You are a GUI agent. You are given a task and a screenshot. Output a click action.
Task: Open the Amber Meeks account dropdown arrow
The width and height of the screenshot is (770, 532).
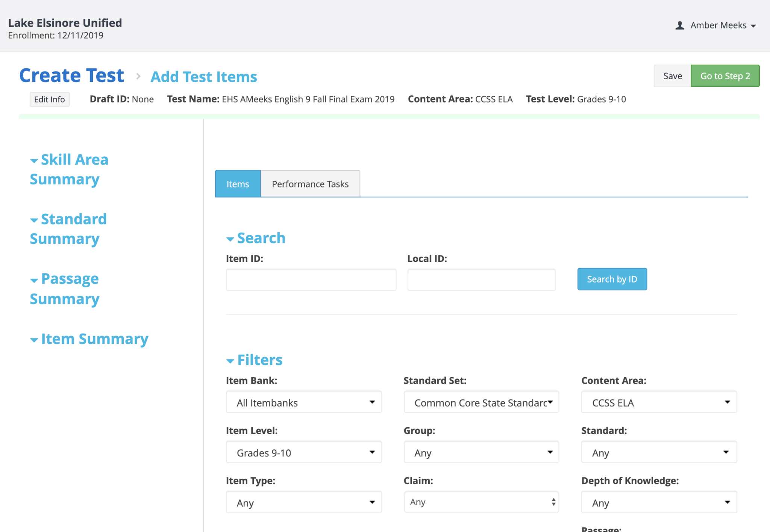753,26
